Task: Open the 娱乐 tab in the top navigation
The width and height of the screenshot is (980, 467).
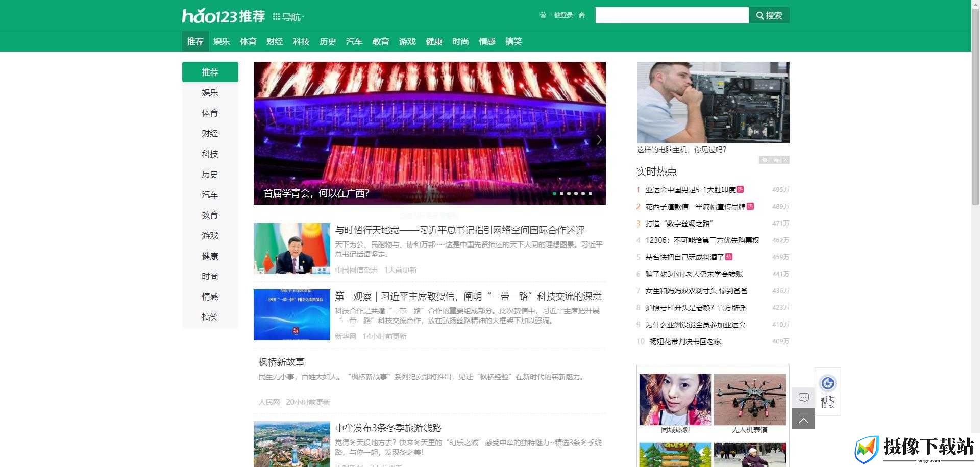Action: [x=222, y=41]
